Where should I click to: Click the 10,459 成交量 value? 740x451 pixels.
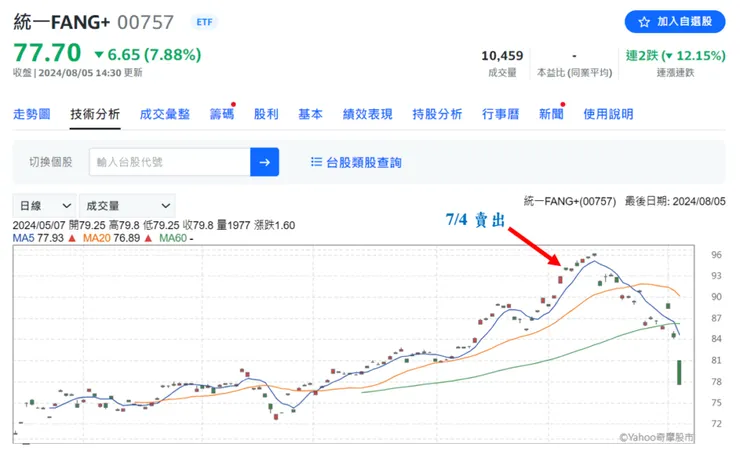502,56
